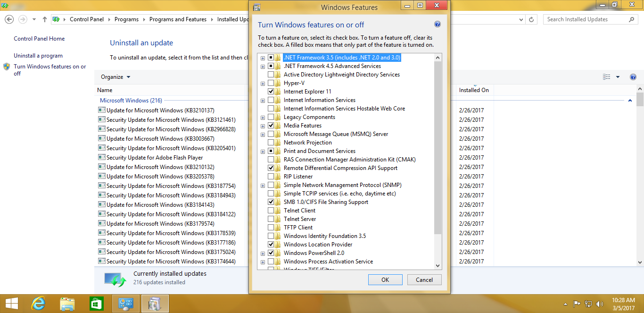644x313 pixels.
Task: Enable Internet Information Services checkbox
Action: click(x=271, y=100)
